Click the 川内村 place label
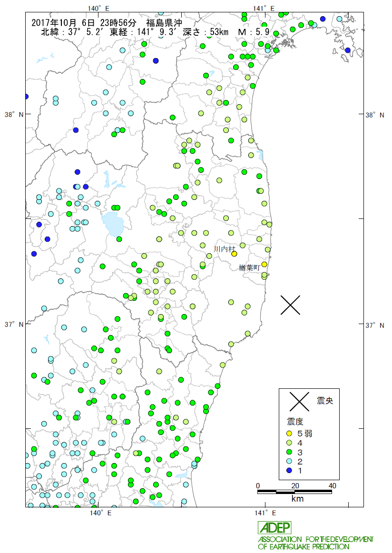Screen dimensions: 392x553 tap(224, 249)
